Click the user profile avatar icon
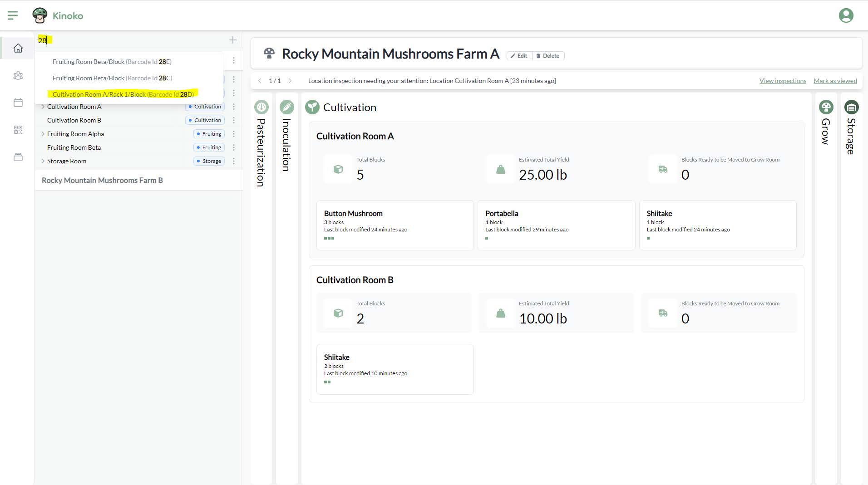The image size is (868, 485). click(x=846, y=15)
